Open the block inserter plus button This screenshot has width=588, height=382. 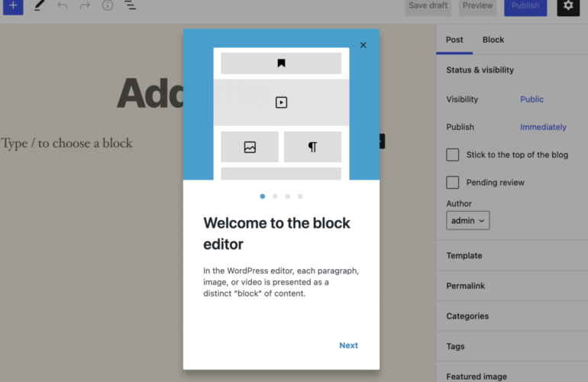pos(13,6)
